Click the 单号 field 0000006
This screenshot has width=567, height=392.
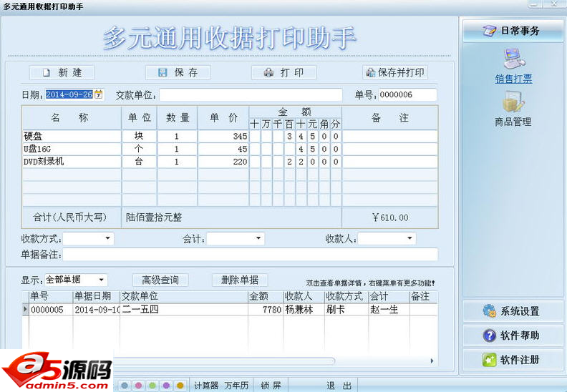tap(407, 94)
